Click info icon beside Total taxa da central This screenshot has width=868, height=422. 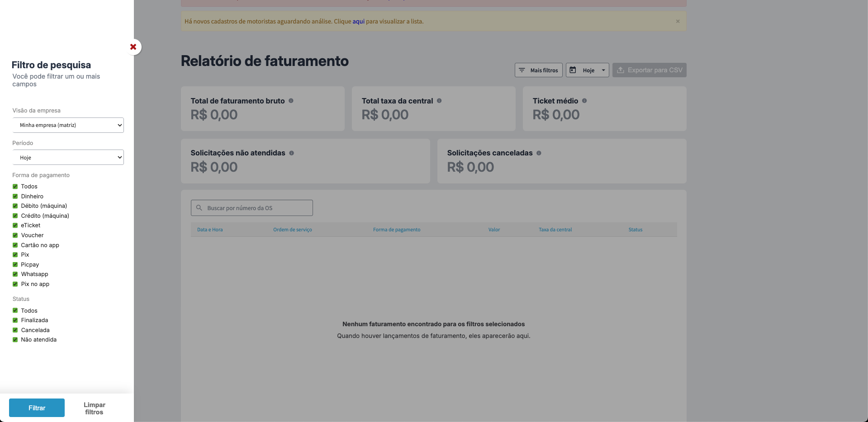coord(439,101)
